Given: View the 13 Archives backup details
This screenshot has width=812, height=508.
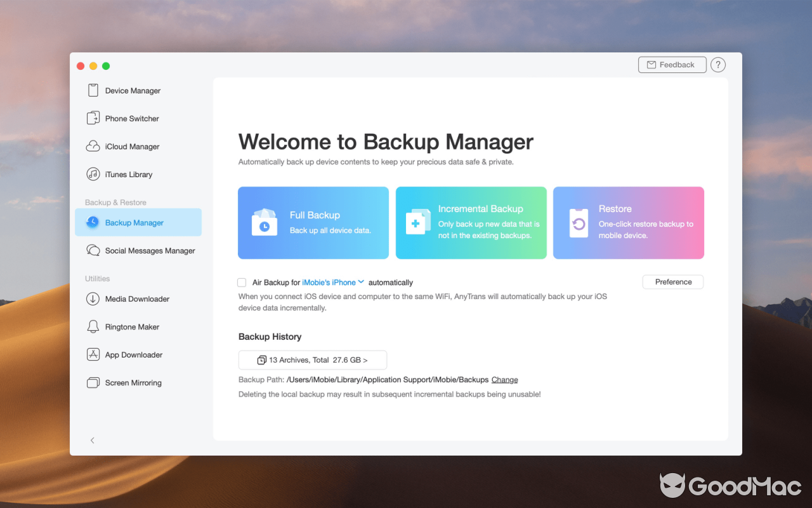Looking at the screenshot, I should tap(312, 359).
